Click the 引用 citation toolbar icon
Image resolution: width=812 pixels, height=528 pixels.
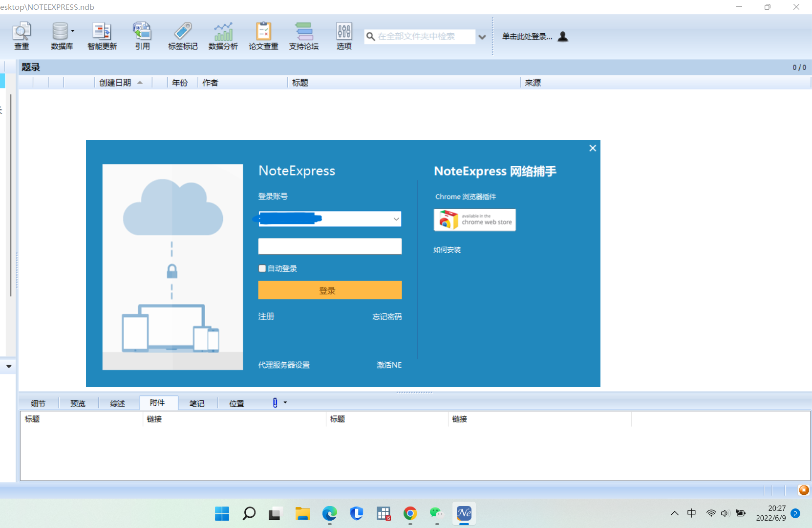(142, 36)
